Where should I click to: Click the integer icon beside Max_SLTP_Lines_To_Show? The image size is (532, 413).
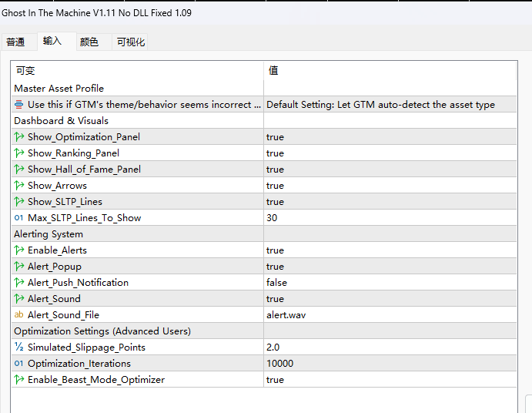[x=19, y=218]
